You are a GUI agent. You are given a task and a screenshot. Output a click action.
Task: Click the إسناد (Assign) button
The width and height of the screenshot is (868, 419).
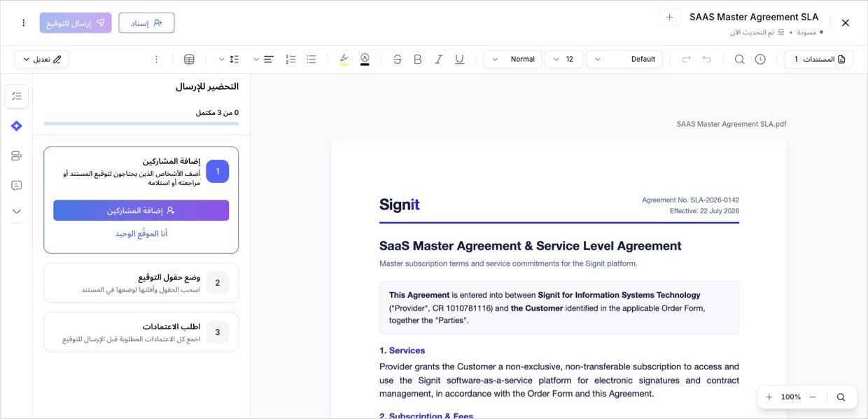pos(146,23)
